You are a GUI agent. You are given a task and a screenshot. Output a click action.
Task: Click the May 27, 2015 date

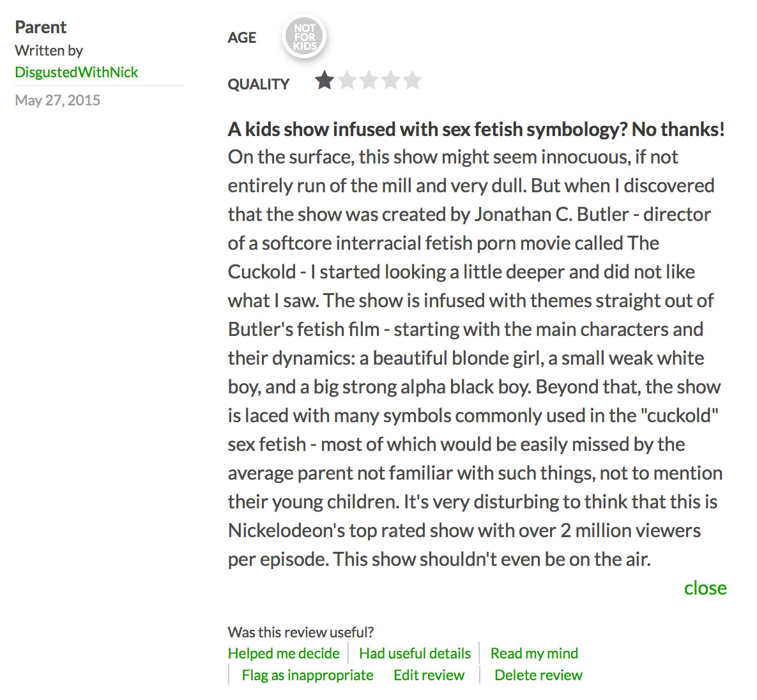(x=57, y=100)
